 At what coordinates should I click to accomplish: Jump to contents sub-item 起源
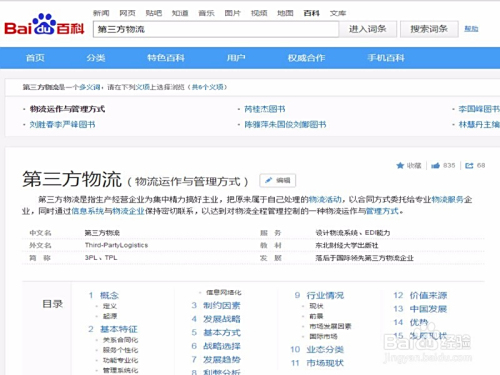coord(110,316)
